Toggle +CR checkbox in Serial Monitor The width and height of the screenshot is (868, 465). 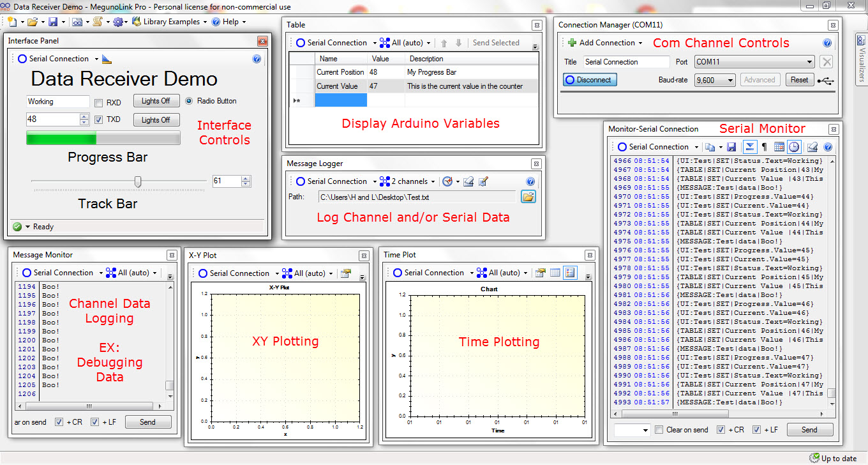coord(721,430)
